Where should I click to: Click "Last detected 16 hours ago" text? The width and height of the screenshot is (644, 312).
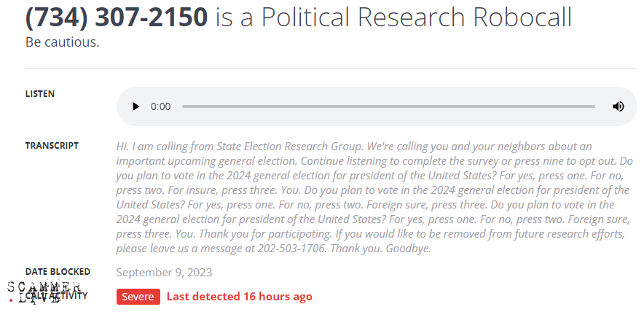240,297
